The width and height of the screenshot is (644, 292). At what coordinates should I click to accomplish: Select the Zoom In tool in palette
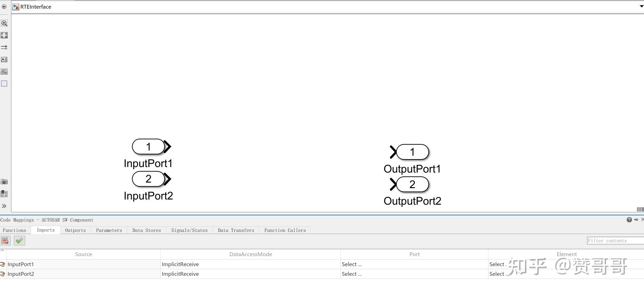(x=4, y=23)
